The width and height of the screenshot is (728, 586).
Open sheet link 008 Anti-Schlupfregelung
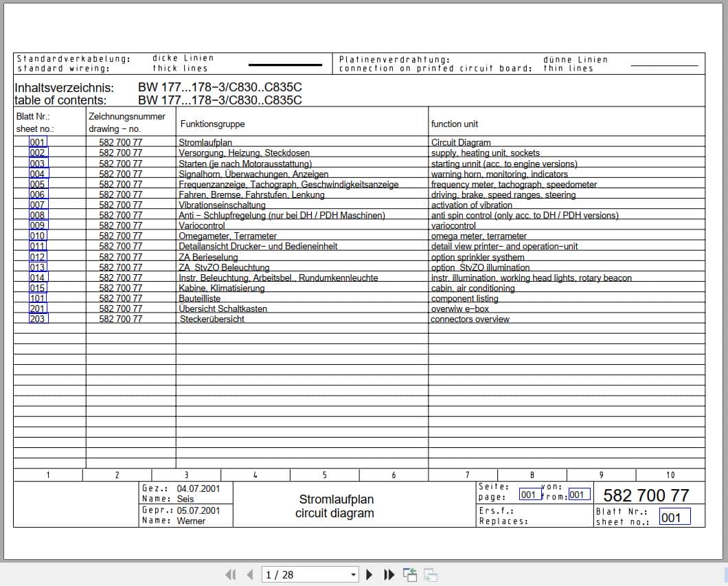[38, 215]
